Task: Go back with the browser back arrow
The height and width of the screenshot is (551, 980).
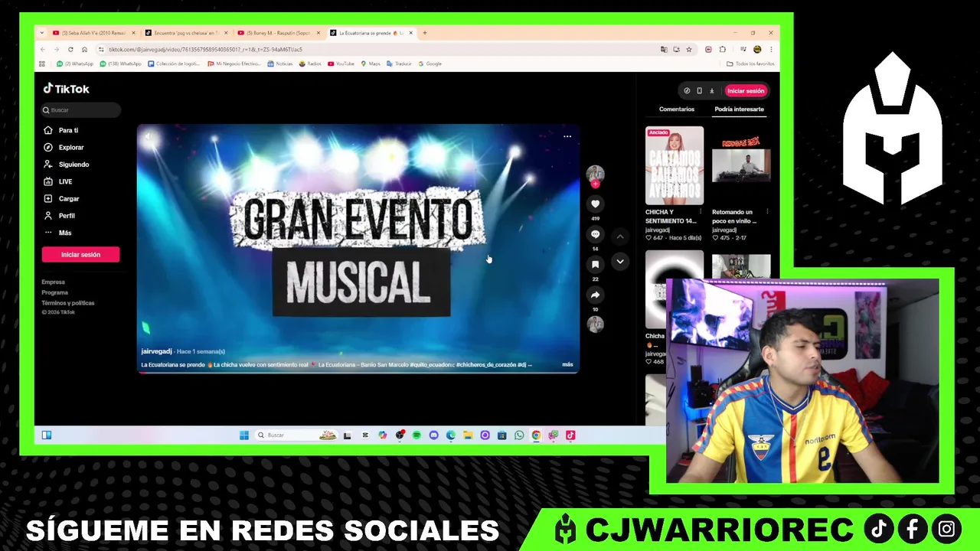Action: (x=43, y=49)
